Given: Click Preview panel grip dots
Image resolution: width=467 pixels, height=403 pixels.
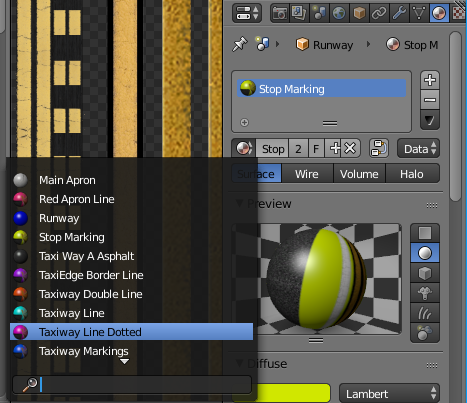Looking at the screenshot, I should pyautogui.click(x=432, y=205).
